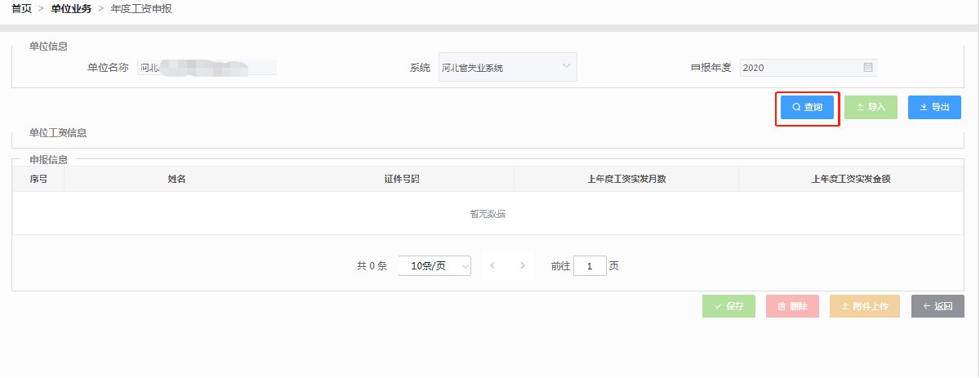The height and width of the screenshot is (378, 980).
Task: Click the 单位名称 input field
Action: click(207, 67)
